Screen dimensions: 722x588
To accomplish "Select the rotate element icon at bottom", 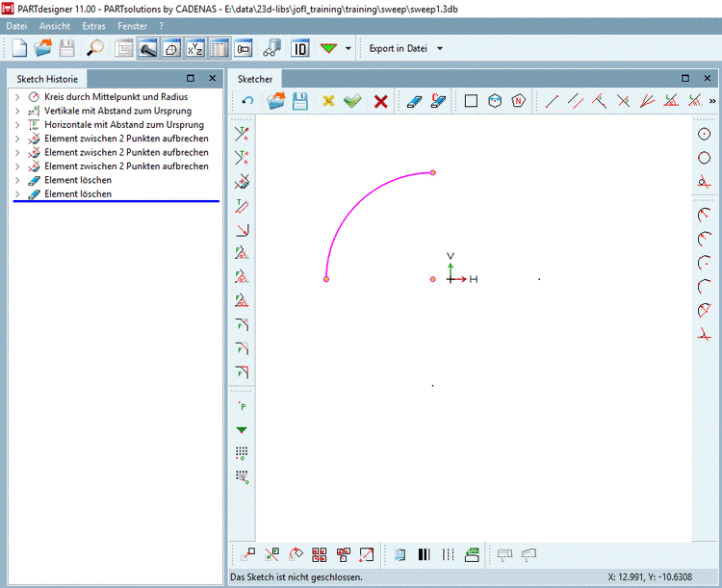I will (x=296, y=554).
